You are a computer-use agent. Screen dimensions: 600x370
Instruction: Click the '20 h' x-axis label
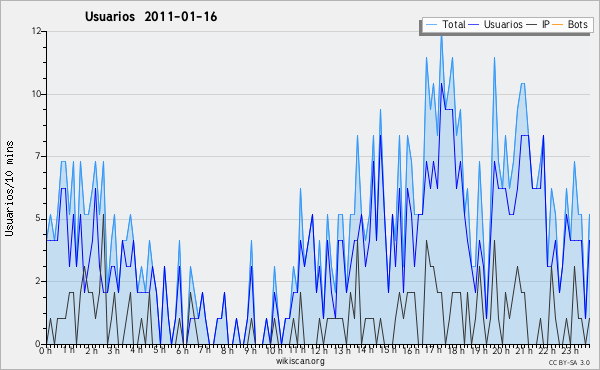501,350
